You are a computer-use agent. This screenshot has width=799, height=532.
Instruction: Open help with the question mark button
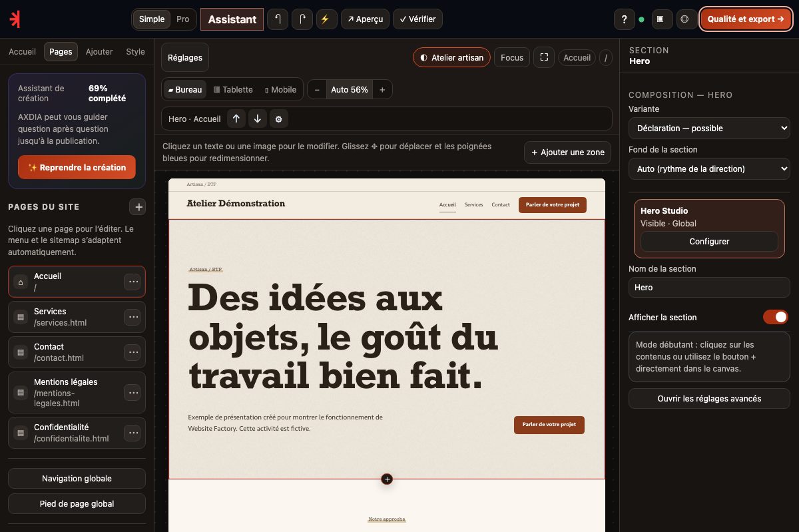click(624, 19)
